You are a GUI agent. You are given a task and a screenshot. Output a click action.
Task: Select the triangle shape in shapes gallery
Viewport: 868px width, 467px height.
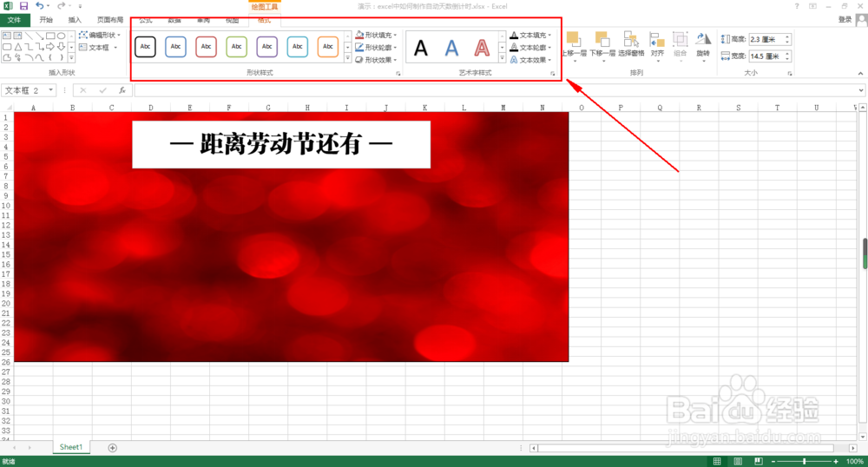pos(17,47)
